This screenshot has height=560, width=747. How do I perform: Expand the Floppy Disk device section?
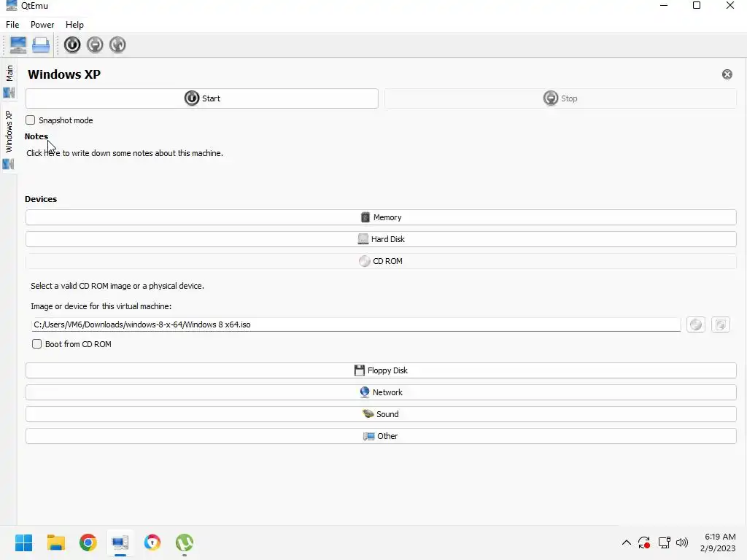[x=381, y=370]
